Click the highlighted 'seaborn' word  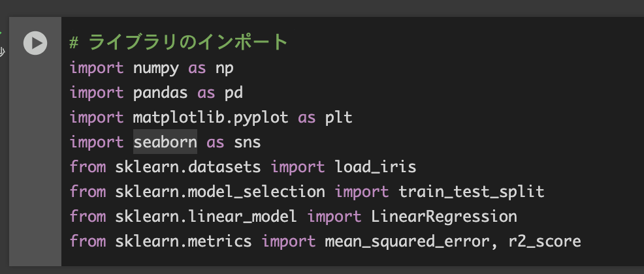coord(165,142)
